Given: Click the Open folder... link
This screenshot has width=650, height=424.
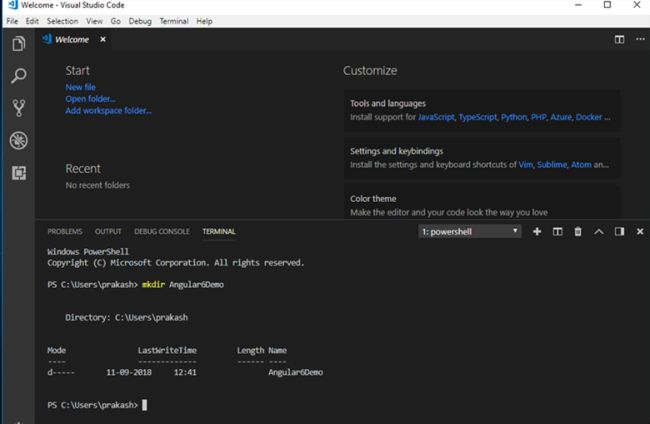Looking at the screenshot, I should (90, 99).
